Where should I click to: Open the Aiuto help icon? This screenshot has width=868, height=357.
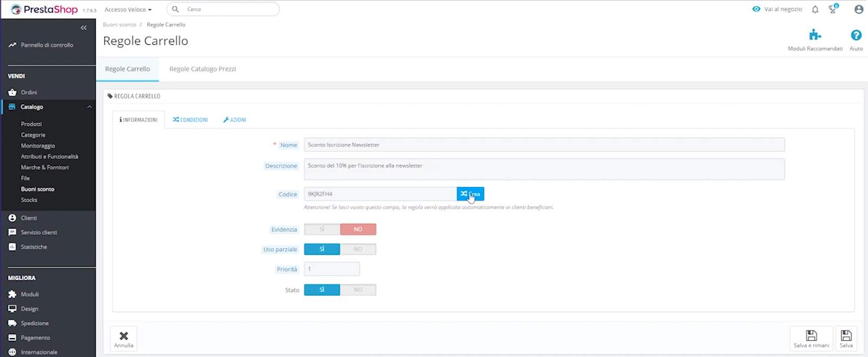point(856,36)
